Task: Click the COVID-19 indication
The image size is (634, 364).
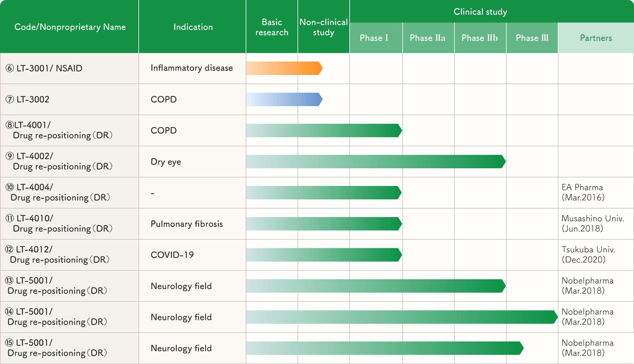Action: point(172,255)
